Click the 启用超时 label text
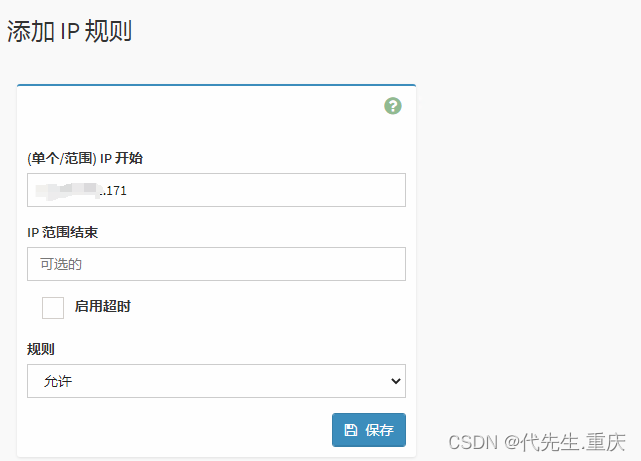The width and height of the screenshot is (641, 461). 102,307
